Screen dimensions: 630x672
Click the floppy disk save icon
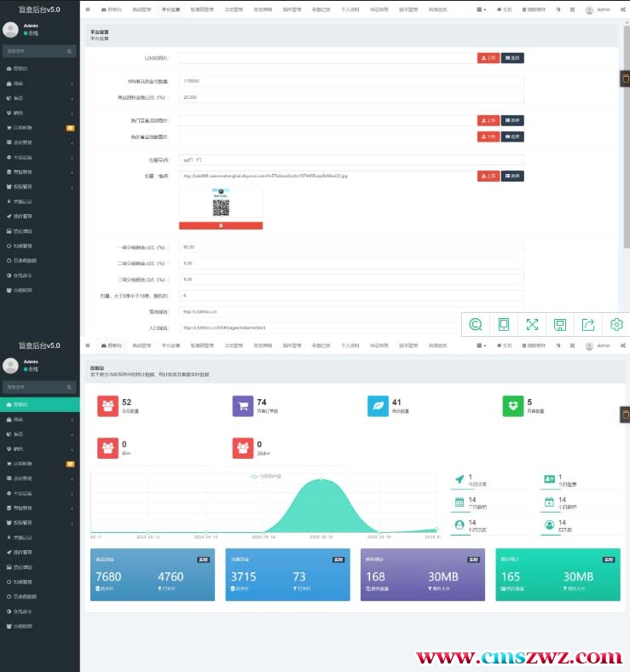560,324
